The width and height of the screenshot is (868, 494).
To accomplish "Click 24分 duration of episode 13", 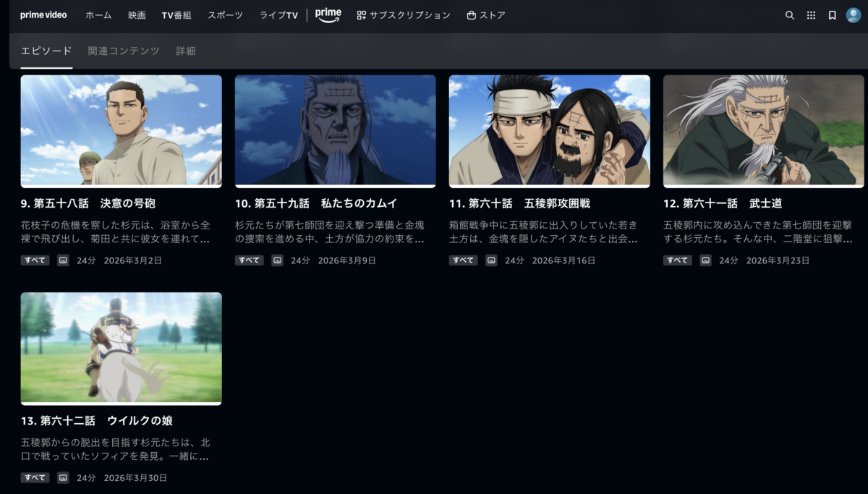I will pyautogui.click(x=86, y=478).
